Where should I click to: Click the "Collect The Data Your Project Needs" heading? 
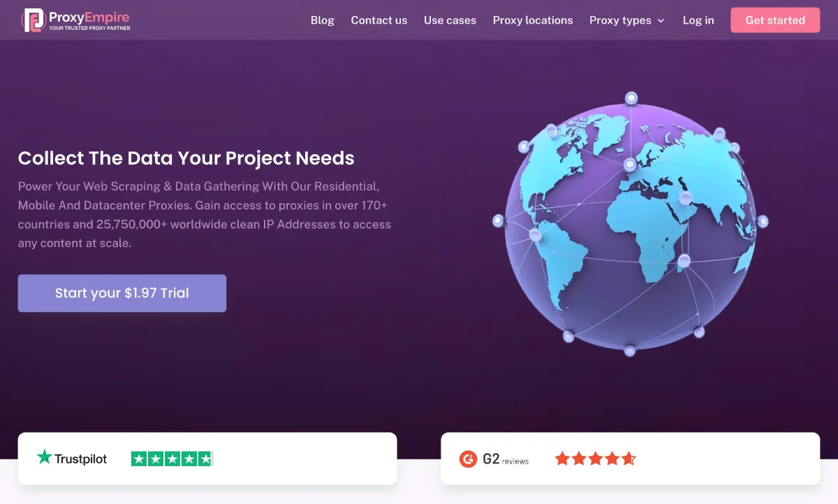[186, 158]
